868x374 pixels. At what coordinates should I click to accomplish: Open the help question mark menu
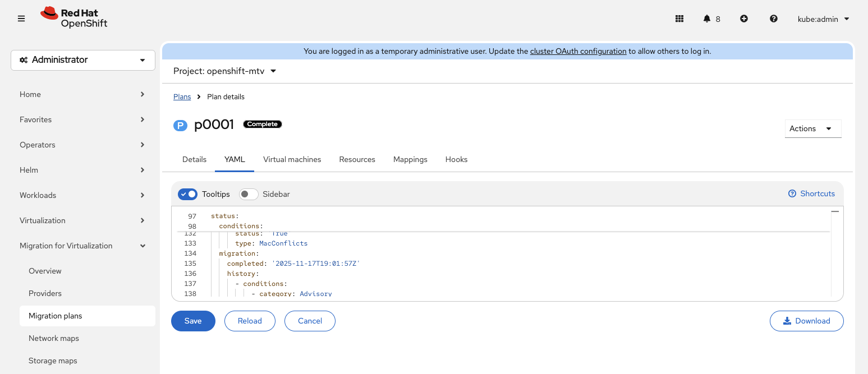(x=774, y=19)
